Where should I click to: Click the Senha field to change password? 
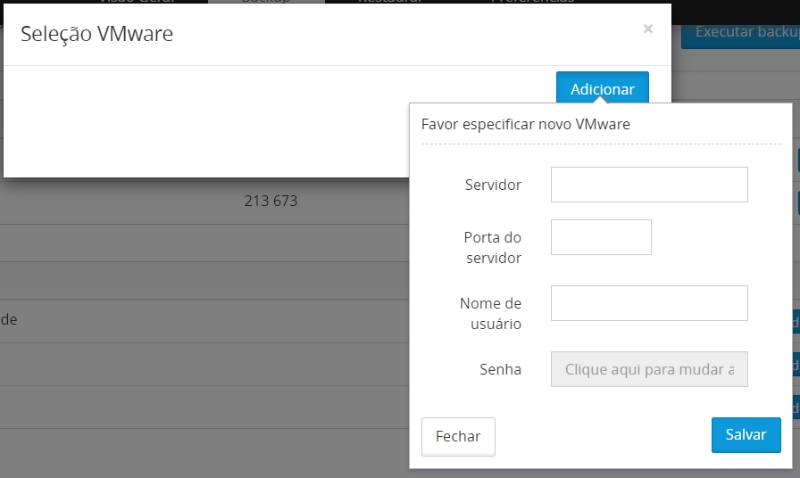pyautogui.click(x=649, y=369)
